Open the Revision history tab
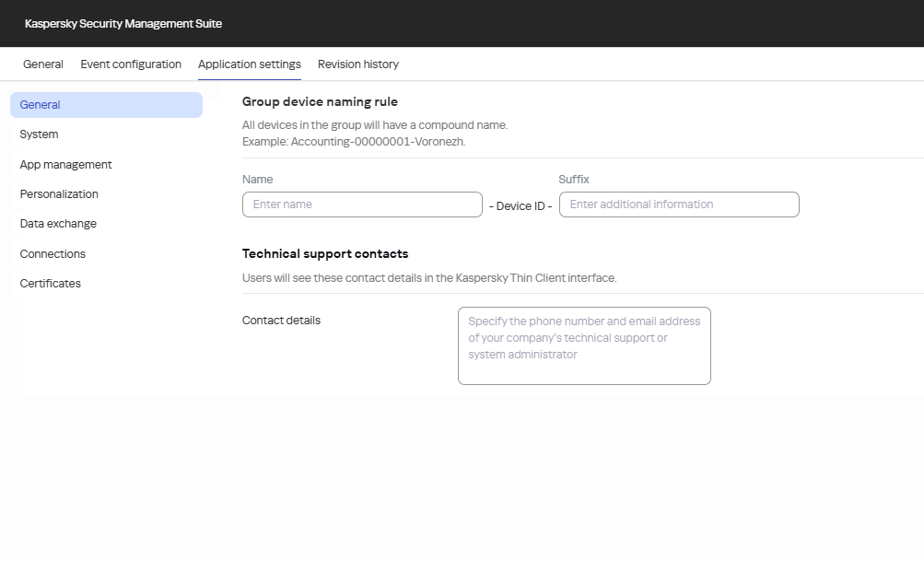Screen dimensions: 924x561 coord(357,64)
